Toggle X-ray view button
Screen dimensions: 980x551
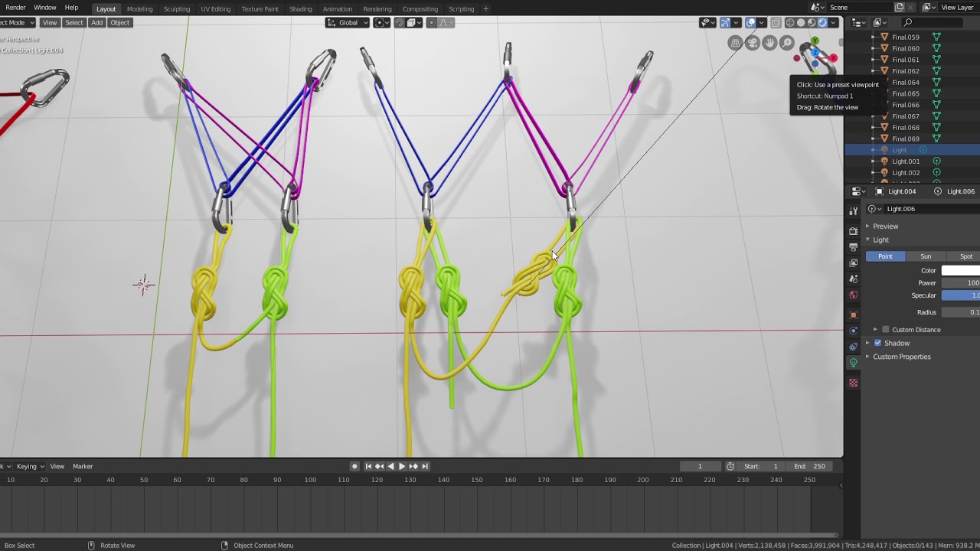tap(776, 22)
